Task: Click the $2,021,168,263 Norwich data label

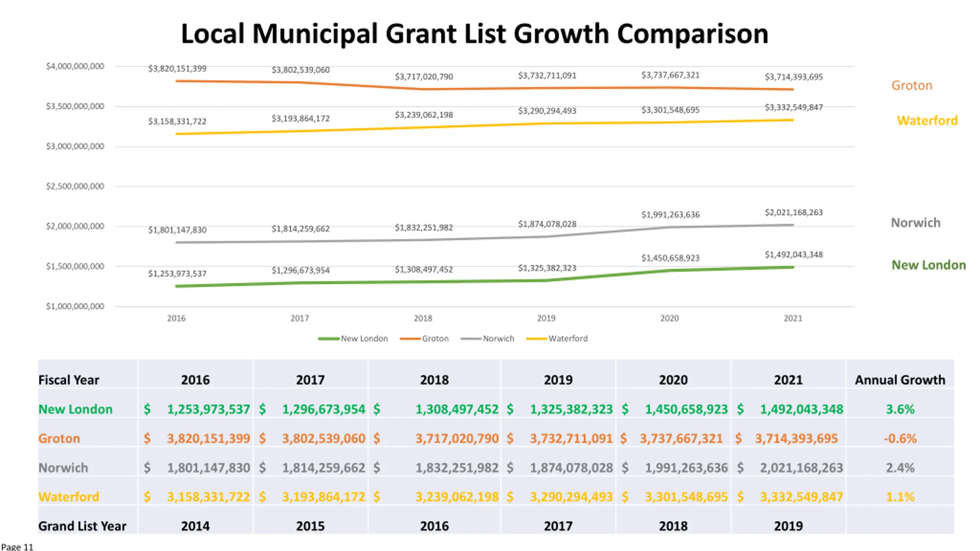Action: (x=794, y=212)
